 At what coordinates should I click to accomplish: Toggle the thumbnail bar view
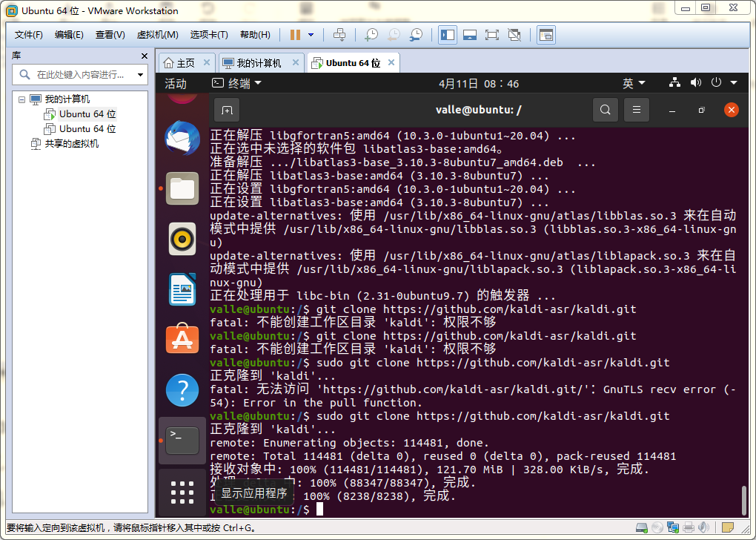coord(470,35)
